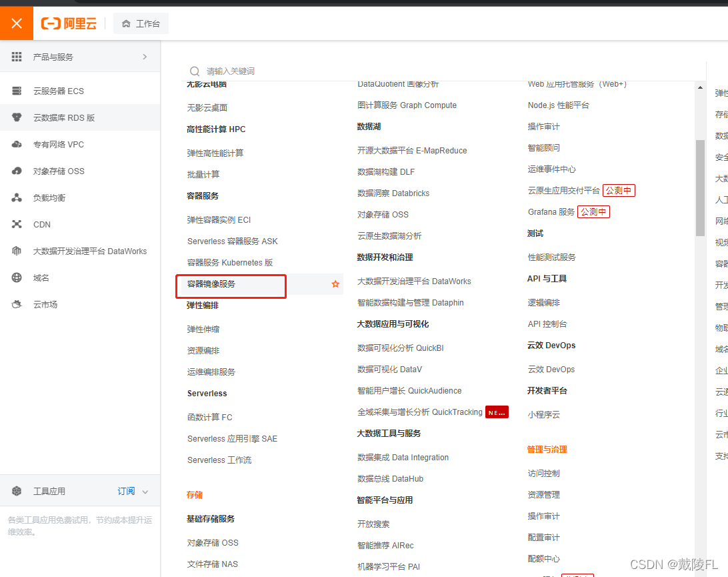Image resolution: width=728 pixels, height=577 pixels.
Task: Click the product list vertical scrollbar thumb
Action: [x=700, y=187]
